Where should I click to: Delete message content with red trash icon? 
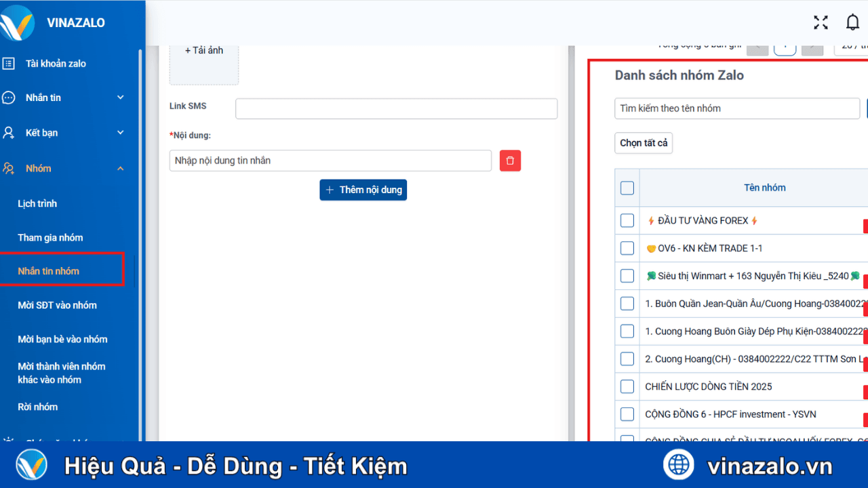click(x=510, y=161)
